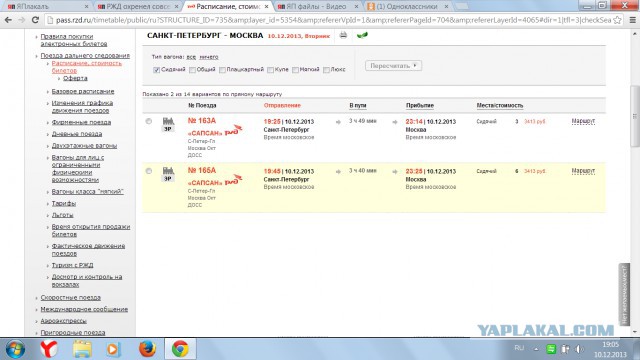Open Тарифы sidebar link

[64, 203]
